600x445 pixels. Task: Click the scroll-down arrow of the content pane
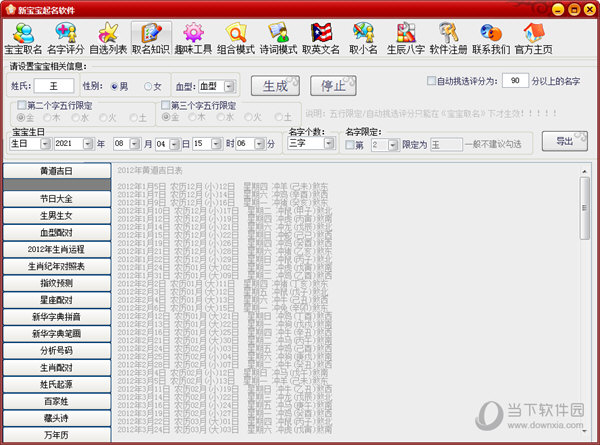584,431
